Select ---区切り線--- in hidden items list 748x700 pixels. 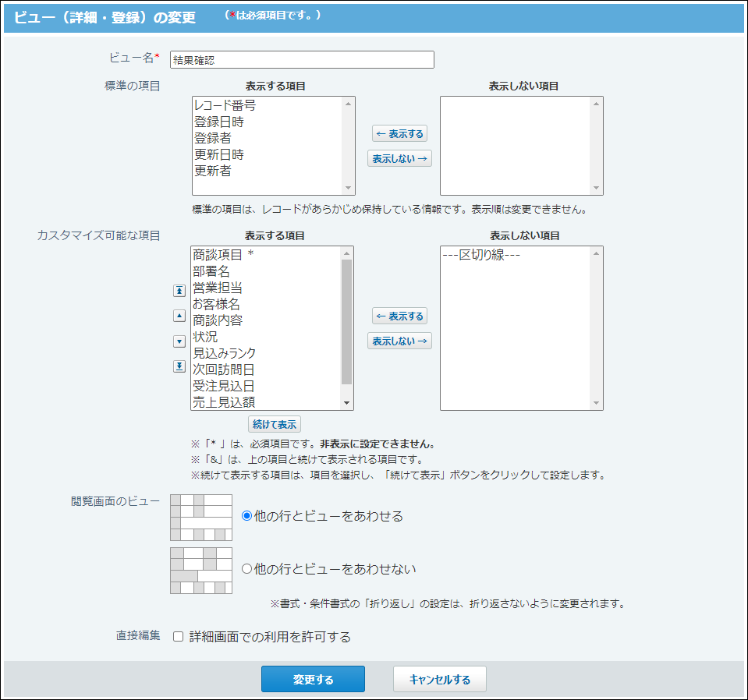(x=516, y=255)
